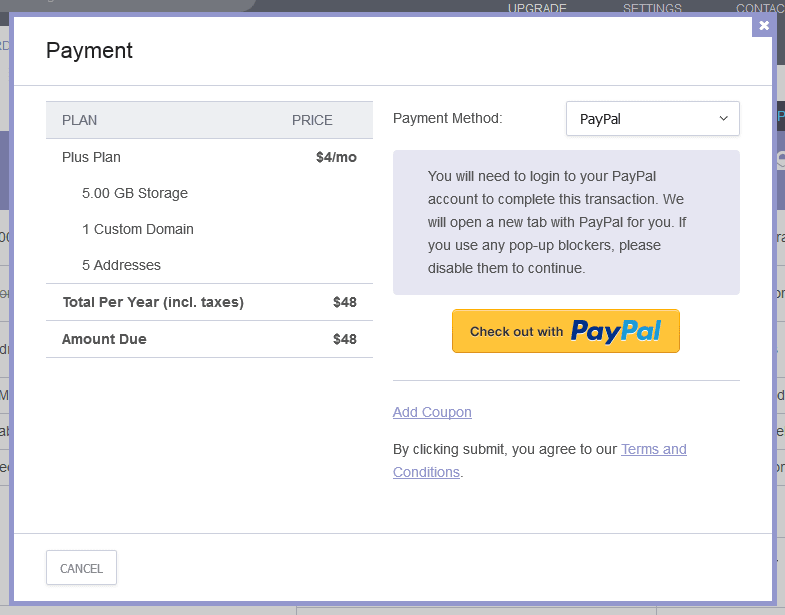Click the $48 Amount Due value
785x615 pixels.
click(x=345, y=339)
